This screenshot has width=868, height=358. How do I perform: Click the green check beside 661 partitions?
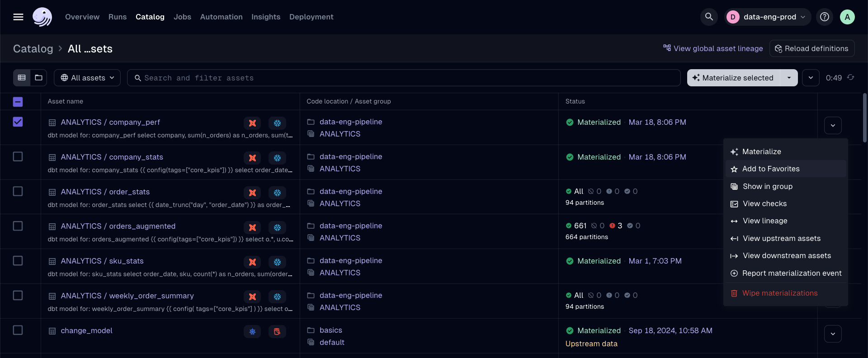(x=569, y=226)
